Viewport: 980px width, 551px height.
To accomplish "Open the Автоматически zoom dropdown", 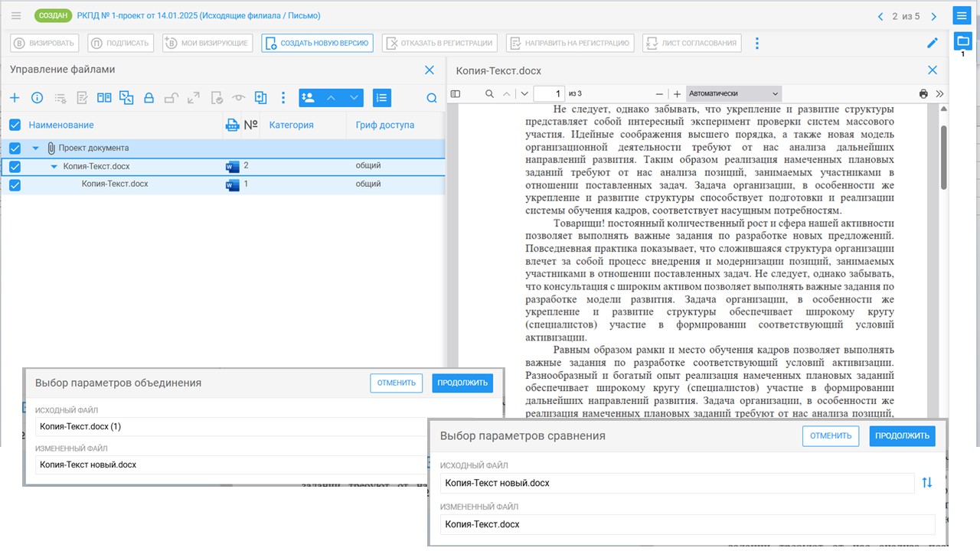I will coord(733,94).
